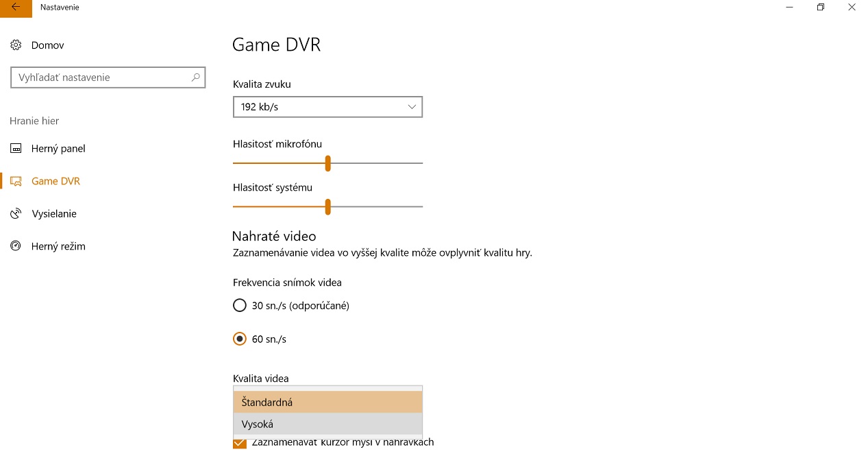Toggle mouse cursor recording checkbox
This screenshot has width=868, height=456.
[x=239, y=442]
